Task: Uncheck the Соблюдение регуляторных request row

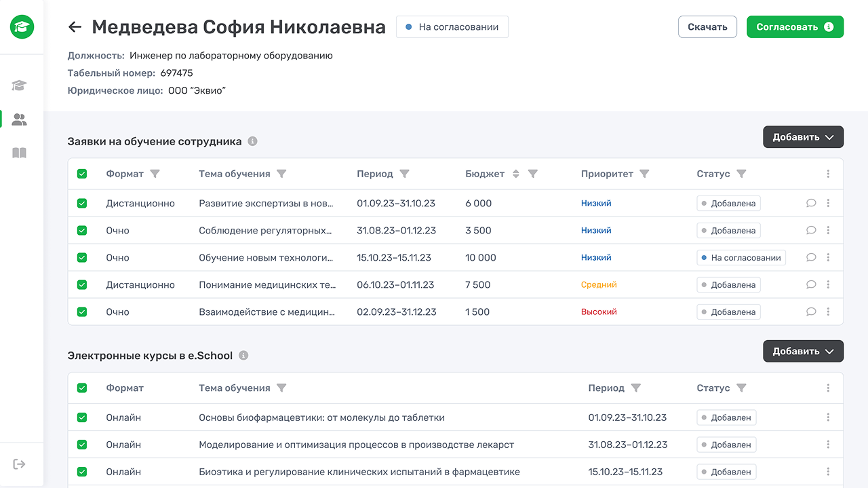Action: pyautogui.click(x=82, y=231)
